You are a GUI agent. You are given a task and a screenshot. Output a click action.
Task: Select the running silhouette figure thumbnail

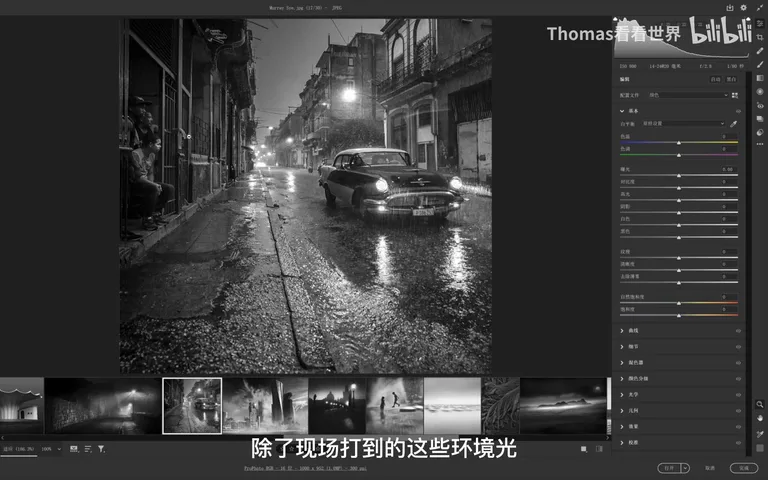point(395,406)
